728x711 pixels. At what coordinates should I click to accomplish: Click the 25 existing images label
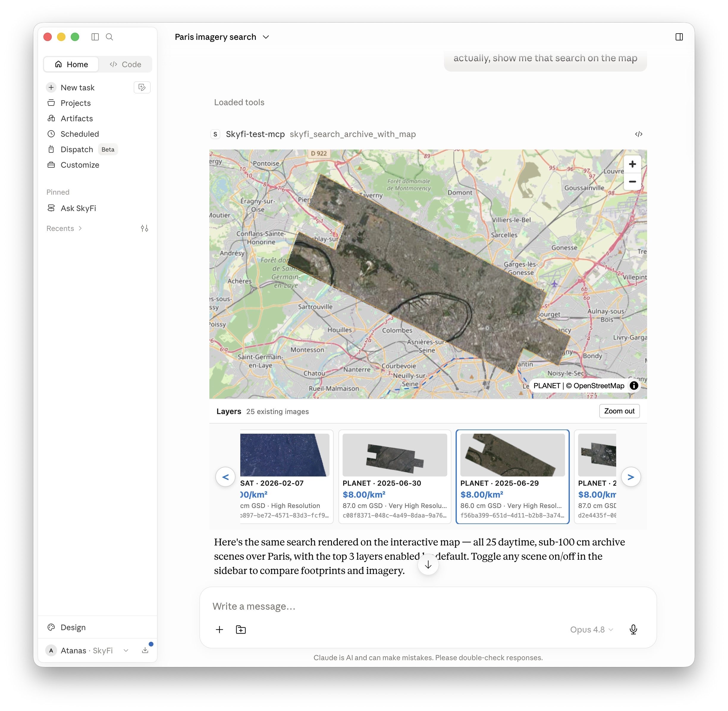[277, 411]
